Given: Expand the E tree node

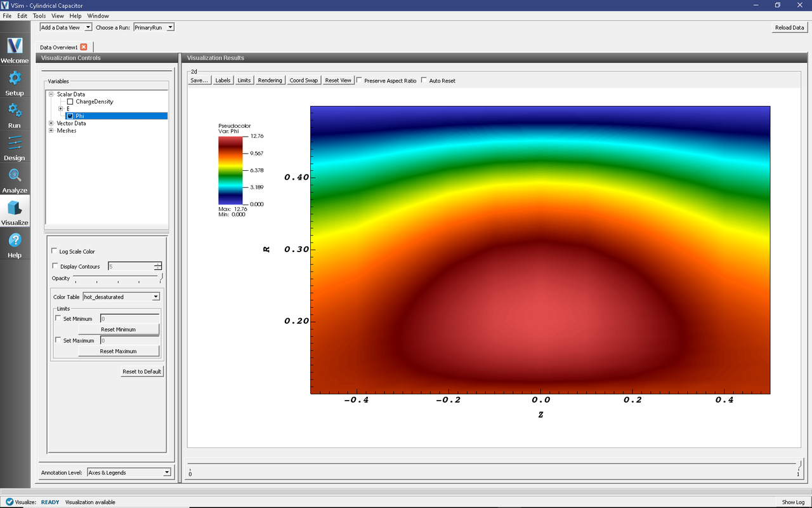Looking at the screenshot, I should click(60, 109).
